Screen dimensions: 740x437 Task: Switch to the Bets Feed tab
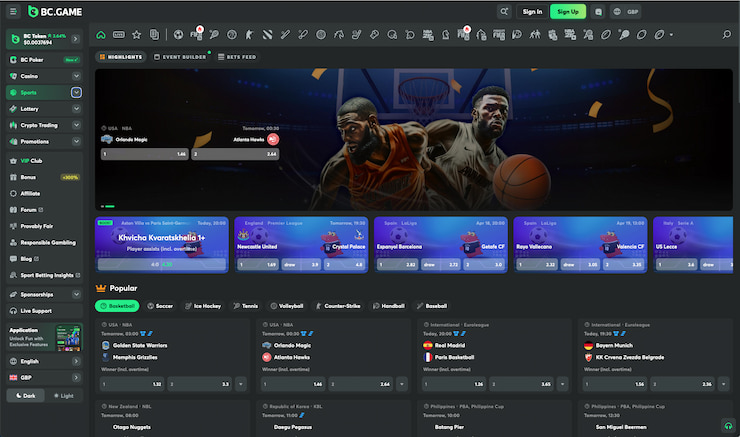[237, 57]
